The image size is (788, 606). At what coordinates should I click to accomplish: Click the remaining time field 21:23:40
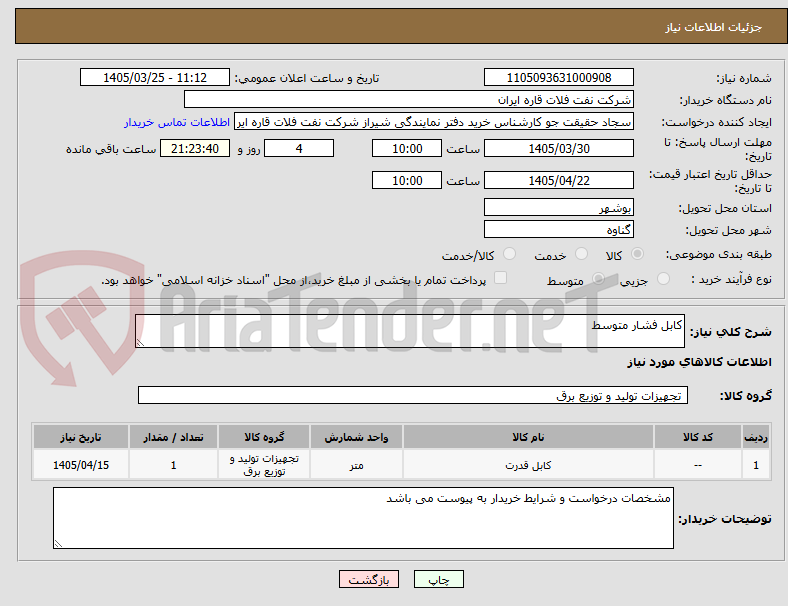pyautogui.click(x=195, y=149)
